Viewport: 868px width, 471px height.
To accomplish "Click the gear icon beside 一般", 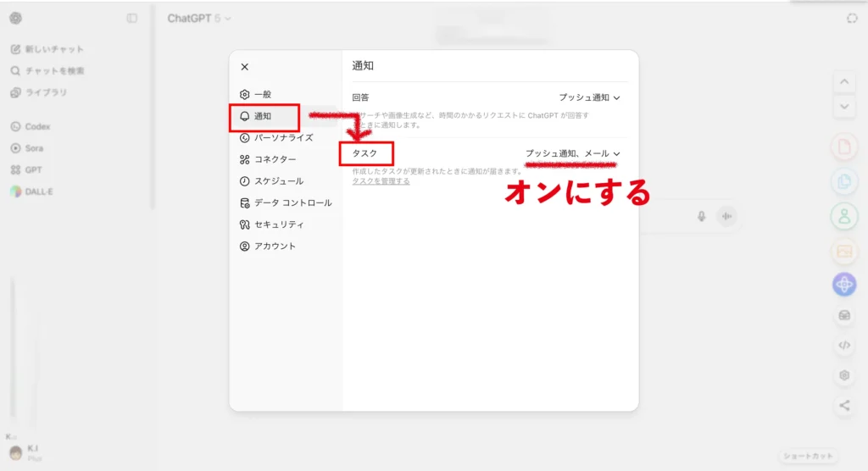I will pyautogui.click(x=245, y=95).
